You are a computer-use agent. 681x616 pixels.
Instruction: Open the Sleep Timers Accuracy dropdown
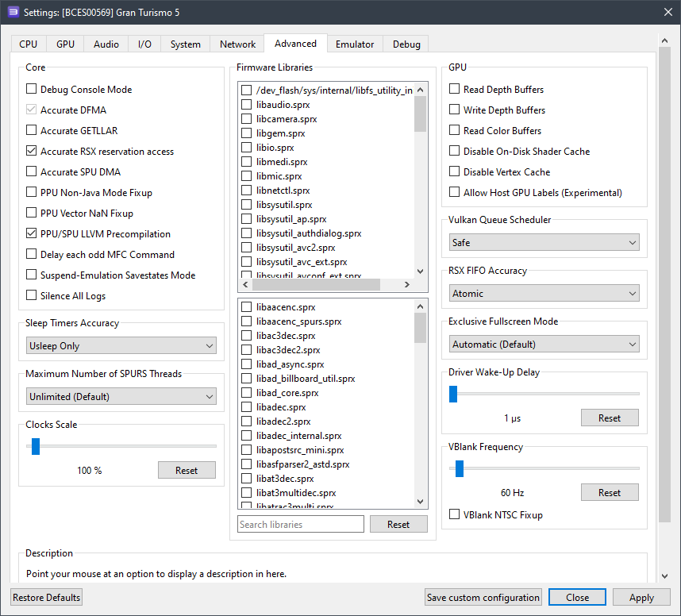(121, 346)
